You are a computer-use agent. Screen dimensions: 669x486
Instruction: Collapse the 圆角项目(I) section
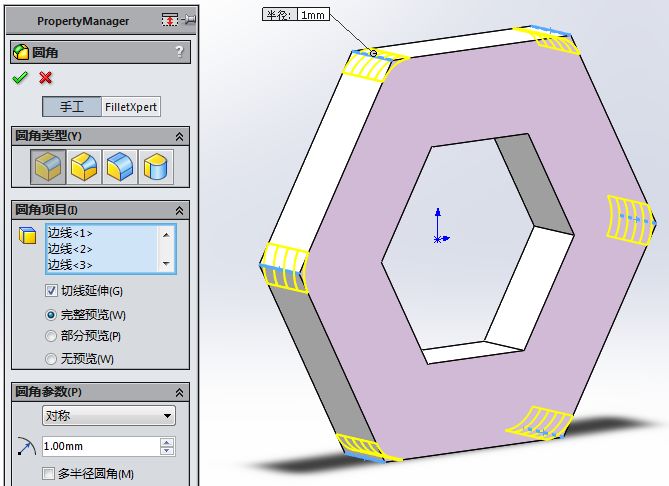click(x=179, y=210)
